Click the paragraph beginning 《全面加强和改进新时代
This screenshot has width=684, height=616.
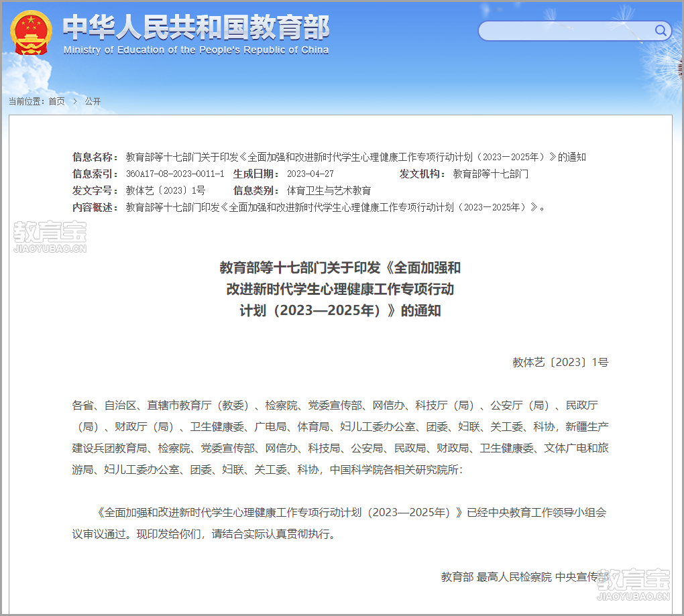[x=340, y=523]
